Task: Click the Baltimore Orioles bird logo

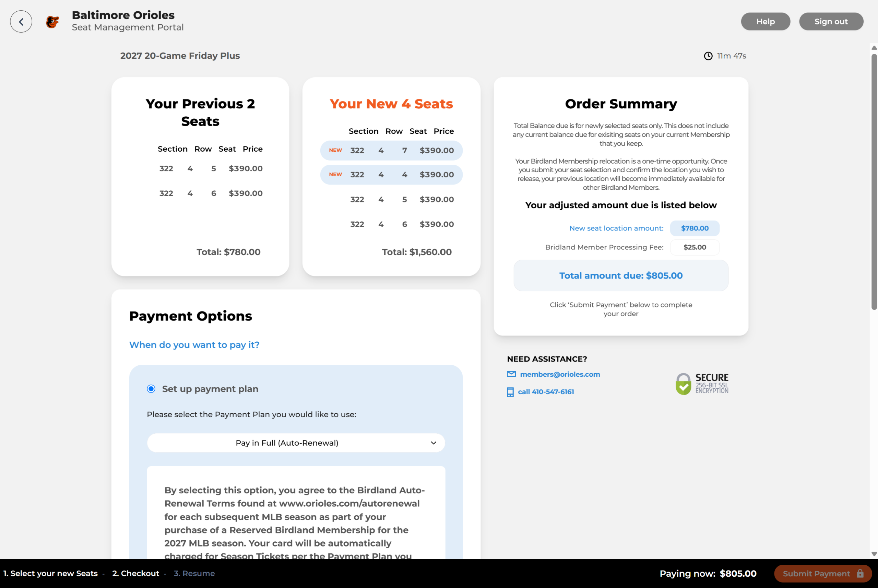Action: [x=52, y=22]
